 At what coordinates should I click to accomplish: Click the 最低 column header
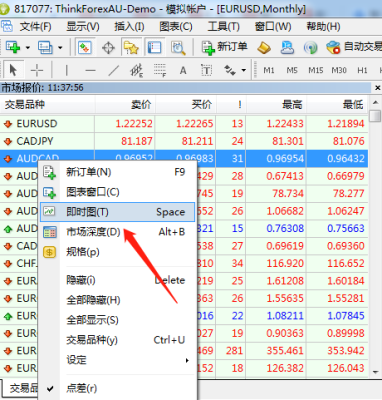click(x=337, y=105)
